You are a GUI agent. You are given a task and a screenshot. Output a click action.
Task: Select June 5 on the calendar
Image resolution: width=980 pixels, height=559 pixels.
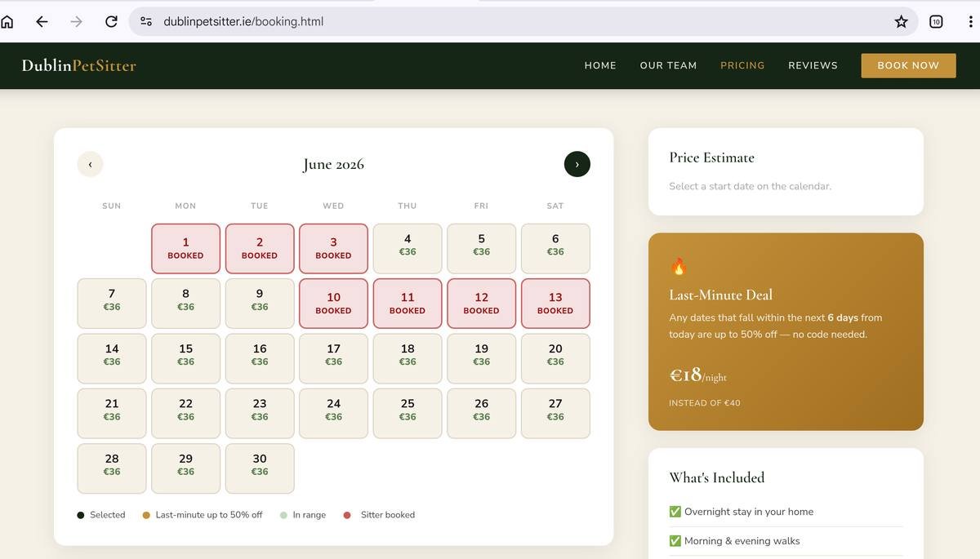click(481, 248)
